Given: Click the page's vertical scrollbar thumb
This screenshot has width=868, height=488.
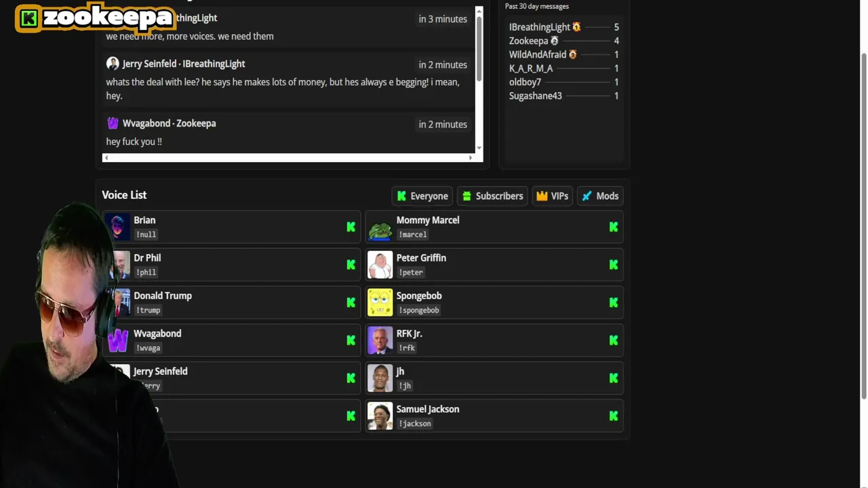Looking at the screenshot, I should point(863,226).
